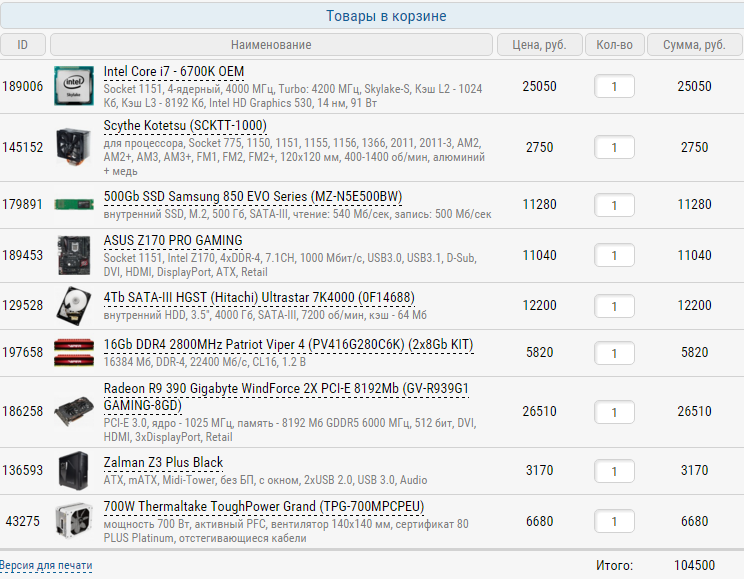Click the ID column header
The width and height of the screenshot is (744, 579).
tap(23, 45)
